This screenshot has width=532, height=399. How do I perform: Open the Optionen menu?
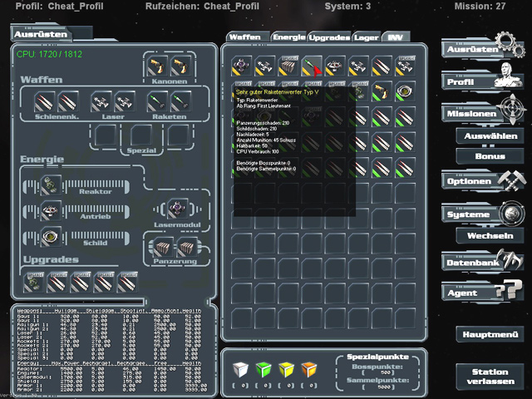point(469,181)
